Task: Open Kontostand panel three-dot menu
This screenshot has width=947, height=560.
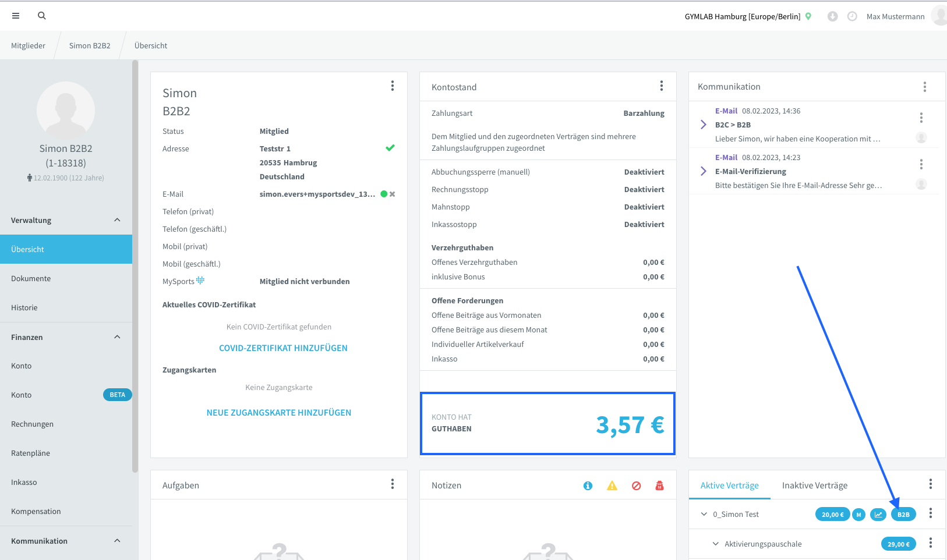Action: pyautogui.click(x=662, y=86)
